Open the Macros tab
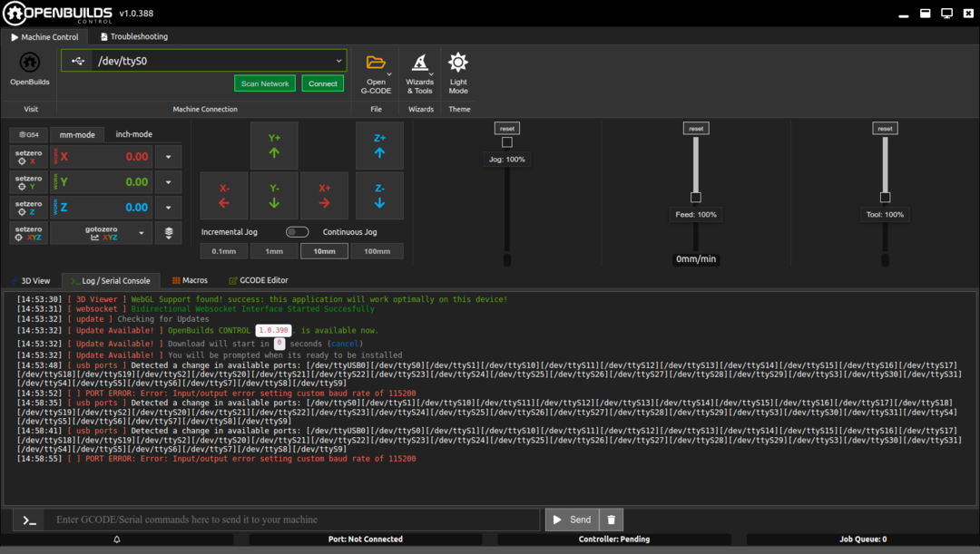980x554 pixels. tap(190, 280)
